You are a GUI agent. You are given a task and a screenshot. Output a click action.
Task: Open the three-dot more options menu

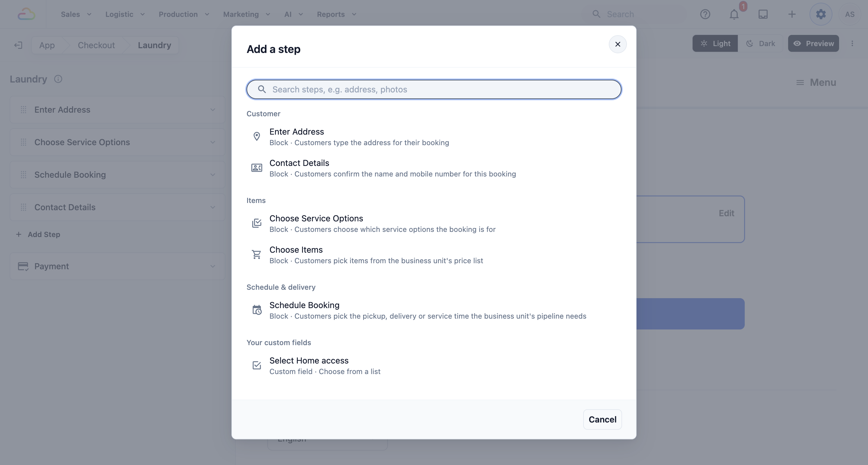pos(852,43)
